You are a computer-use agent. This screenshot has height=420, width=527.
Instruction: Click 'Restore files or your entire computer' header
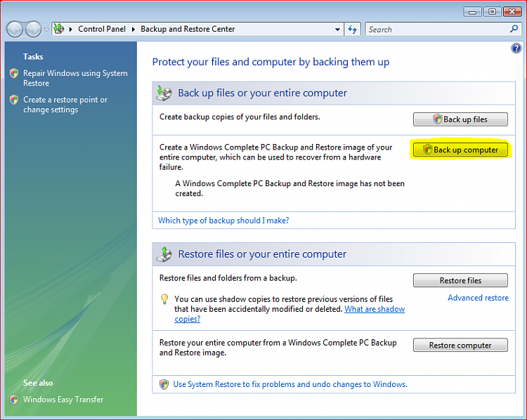coord(262,254)
